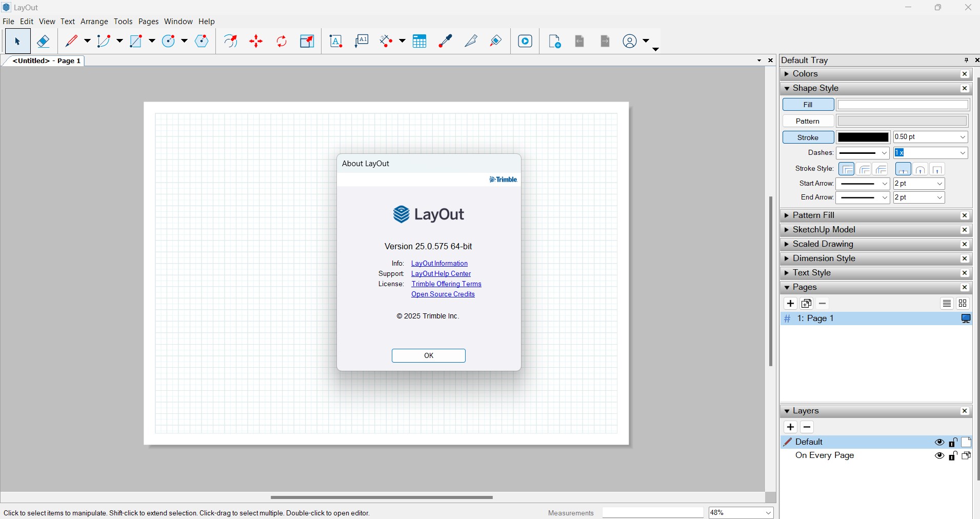The height and width of the screenshot is (519, 980).
Task: Toggle visibility of the Default layer
Action: 939,442
